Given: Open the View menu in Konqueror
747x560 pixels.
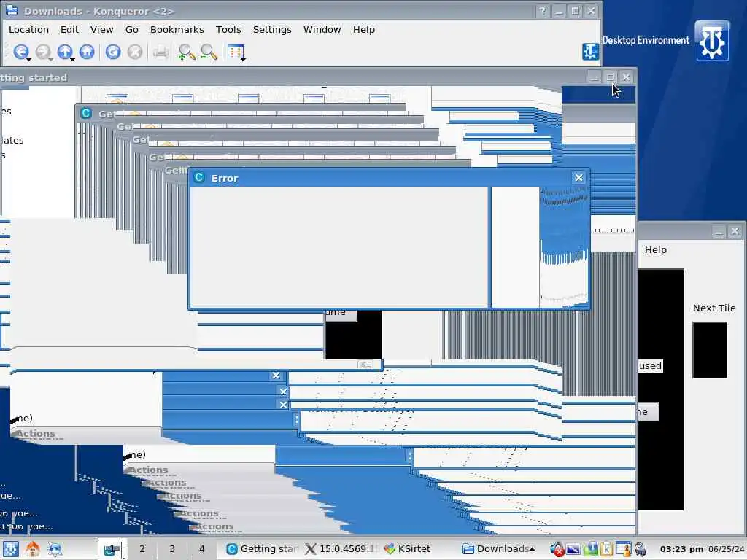Looking at the screenshot, I should click(101, 29).
